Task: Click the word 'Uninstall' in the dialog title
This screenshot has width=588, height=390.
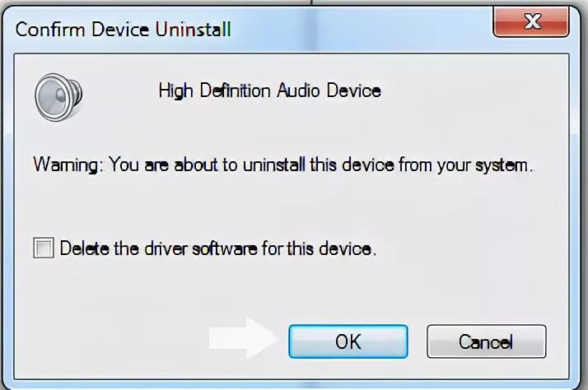Action: (194, 30)
